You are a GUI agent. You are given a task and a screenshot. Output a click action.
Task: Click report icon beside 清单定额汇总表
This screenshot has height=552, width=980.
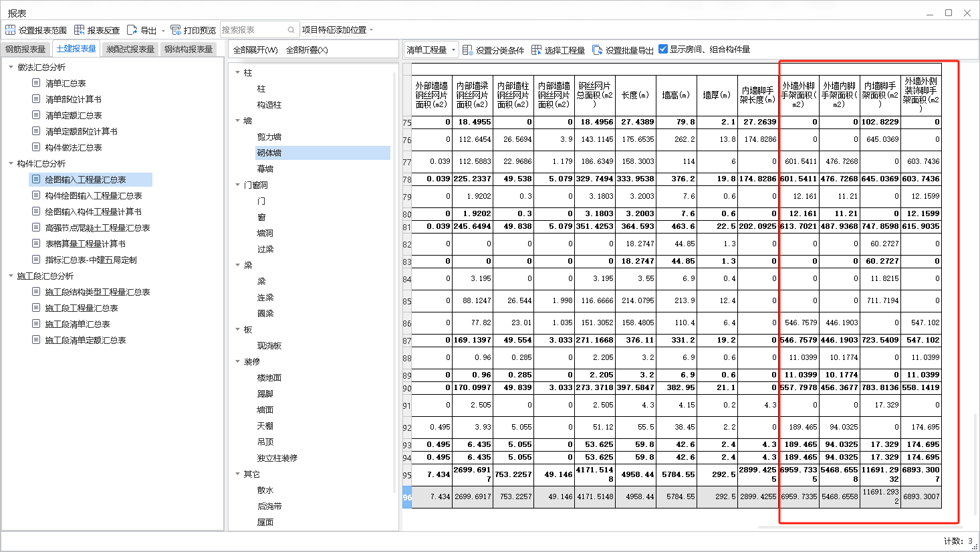(36, 115)
